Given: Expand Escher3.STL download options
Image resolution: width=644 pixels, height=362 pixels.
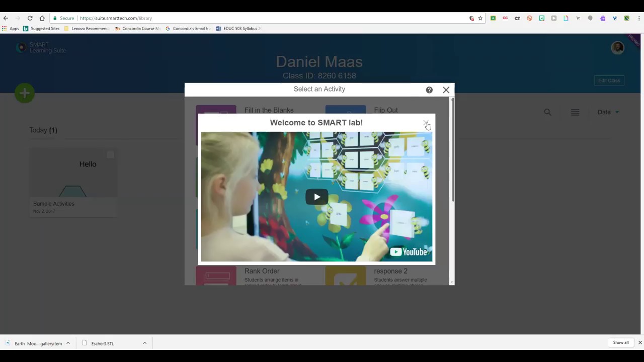Looking at the screenshot, I should point(144,343).
